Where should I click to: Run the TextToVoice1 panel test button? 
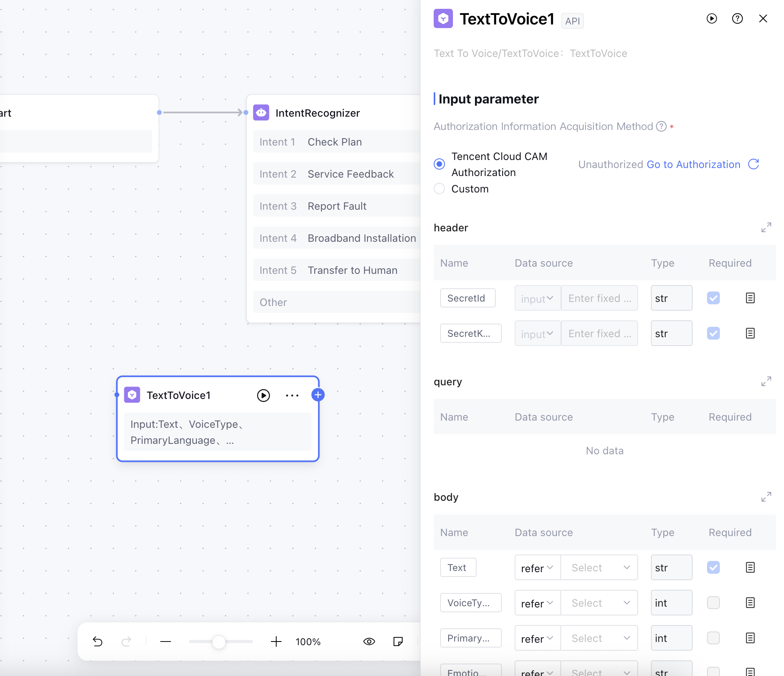(711, 18)
